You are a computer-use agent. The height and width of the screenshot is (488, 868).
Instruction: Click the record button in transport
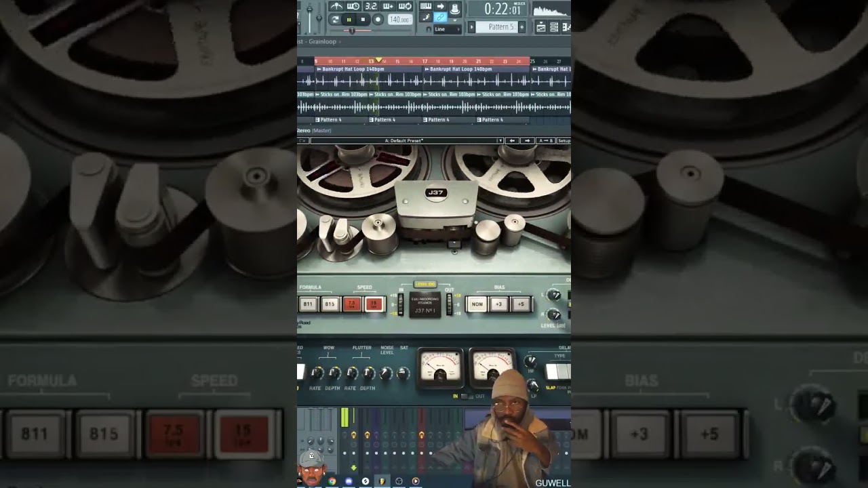[x=378, y=20]
